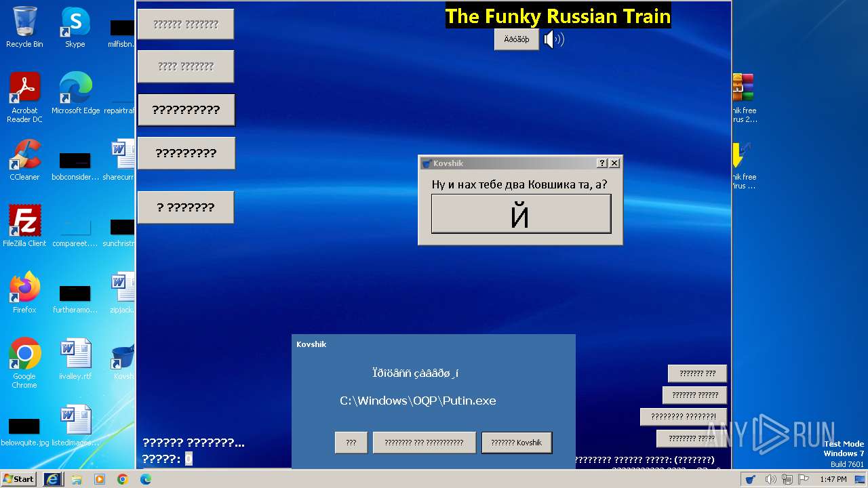Click the small garbled-text button beside the speaker icon
The height and width of the screenshot is (488, 868).
[517, 39]
